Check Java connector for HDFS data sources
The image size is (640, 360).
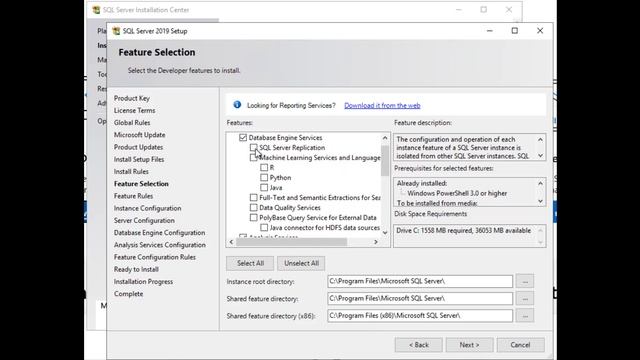coord(264,227)
